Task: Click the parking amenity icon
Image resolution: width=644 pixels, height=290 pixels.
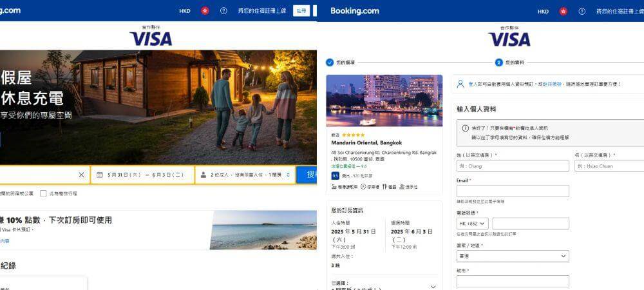Action: pyautogui.click(x=363, y=186)
